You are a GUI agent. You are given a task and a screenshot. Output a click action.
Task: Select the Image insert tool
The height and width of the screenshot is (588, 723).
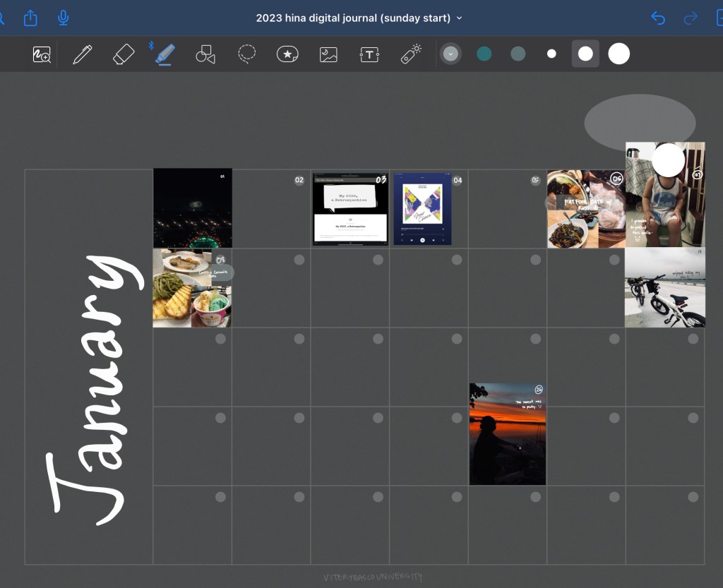click(x=328, y=54)
